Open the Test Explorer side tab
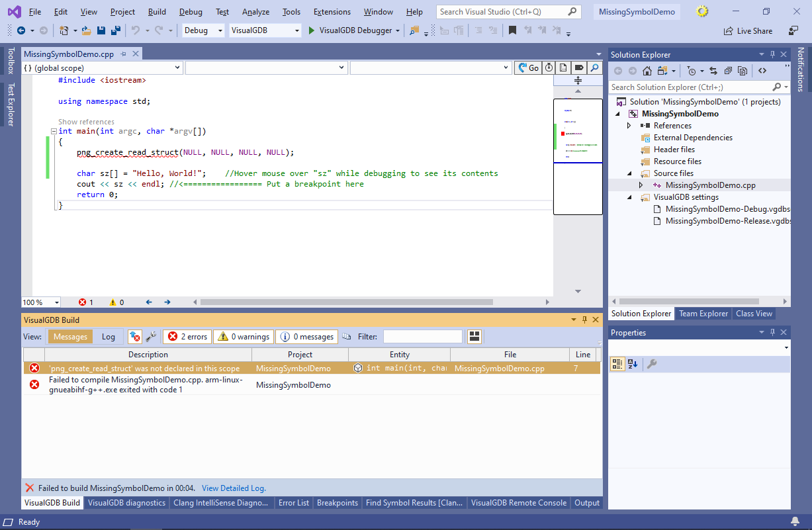The height and width of the screenshot is (530, 812). pyautogui.click(x=11, y=104)
